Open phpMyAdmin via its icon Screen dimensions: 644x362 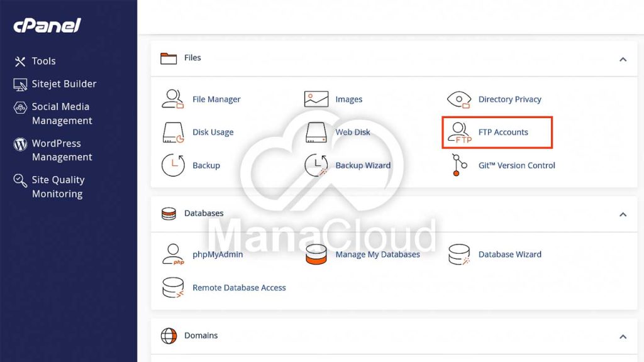click(x=173, y=254)
